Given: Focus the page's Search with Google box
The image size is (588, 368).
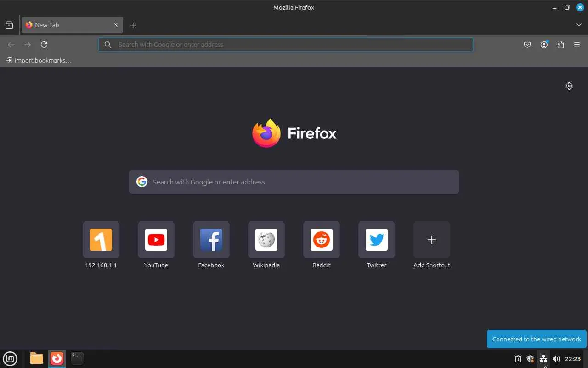Looking at the screenshot, I should [x=294, y=182].
